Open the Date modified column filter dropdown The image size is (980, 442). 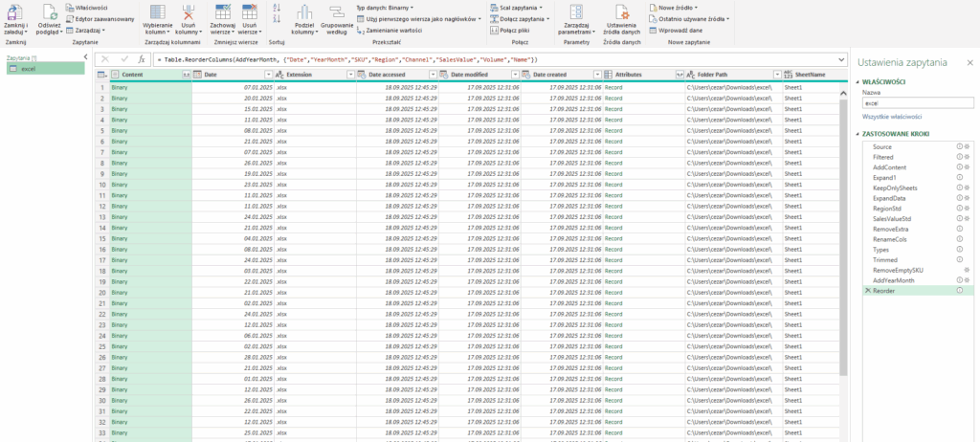click(x=515, y=75)
